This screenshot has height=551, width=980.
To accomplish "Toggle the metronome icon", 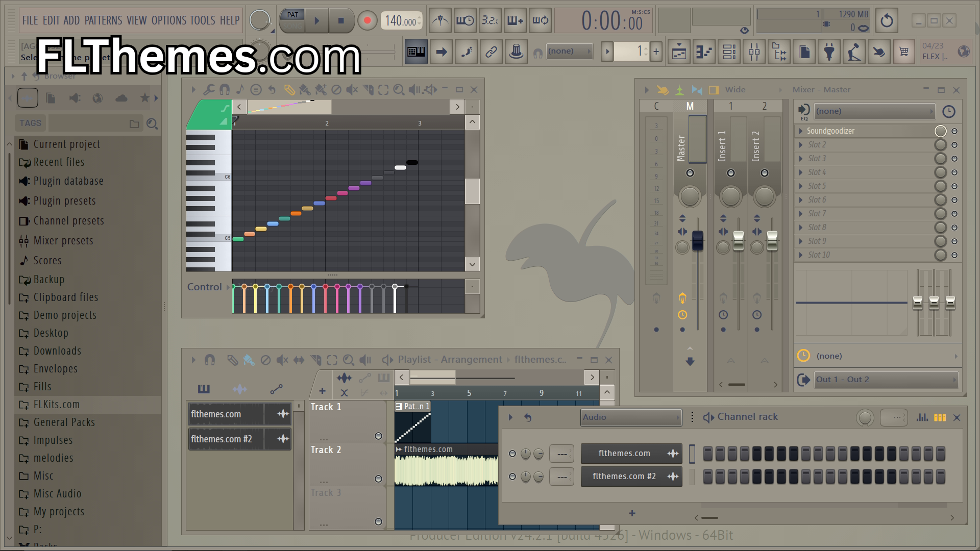I will 440,21.
